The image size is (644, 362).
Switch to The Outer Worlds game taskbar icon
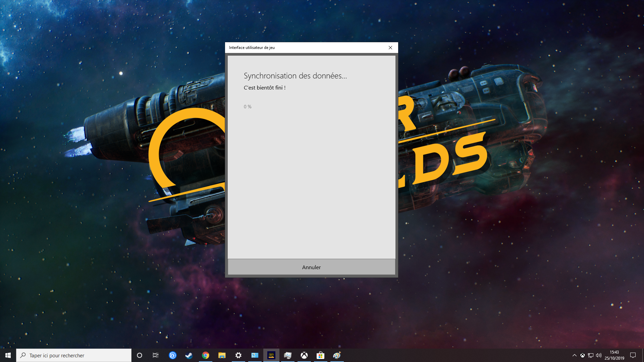[271, 355]
